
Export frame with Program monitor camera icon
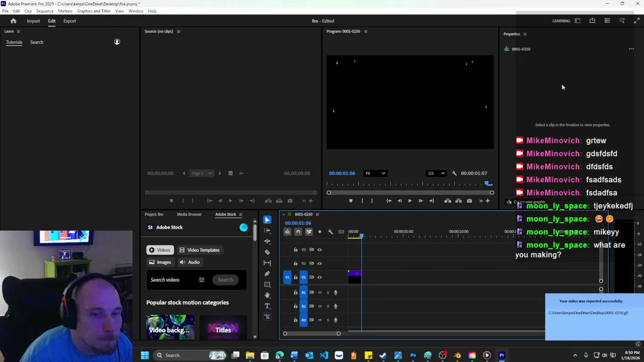(469, 201)
